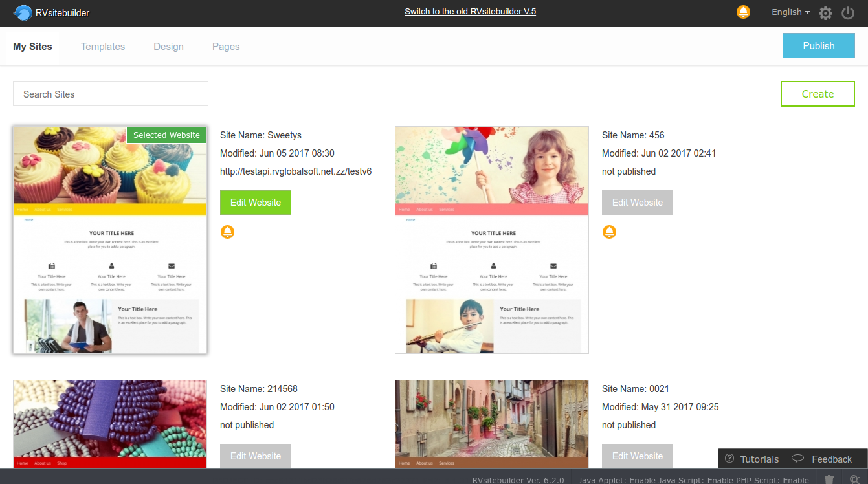Switch to the Templates tab

click(x=103, y=47)
